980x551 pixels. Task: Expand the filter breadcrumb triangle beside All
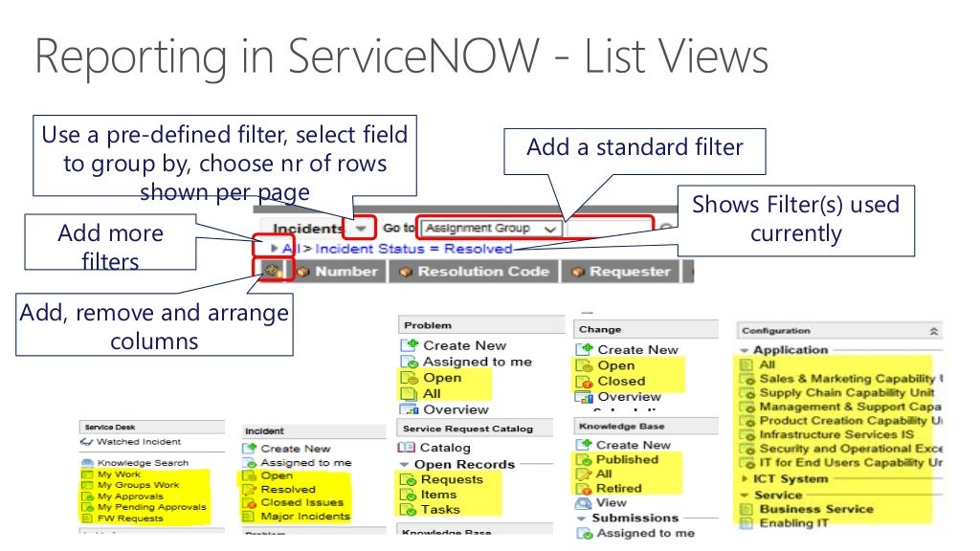(x=274, y=249)
